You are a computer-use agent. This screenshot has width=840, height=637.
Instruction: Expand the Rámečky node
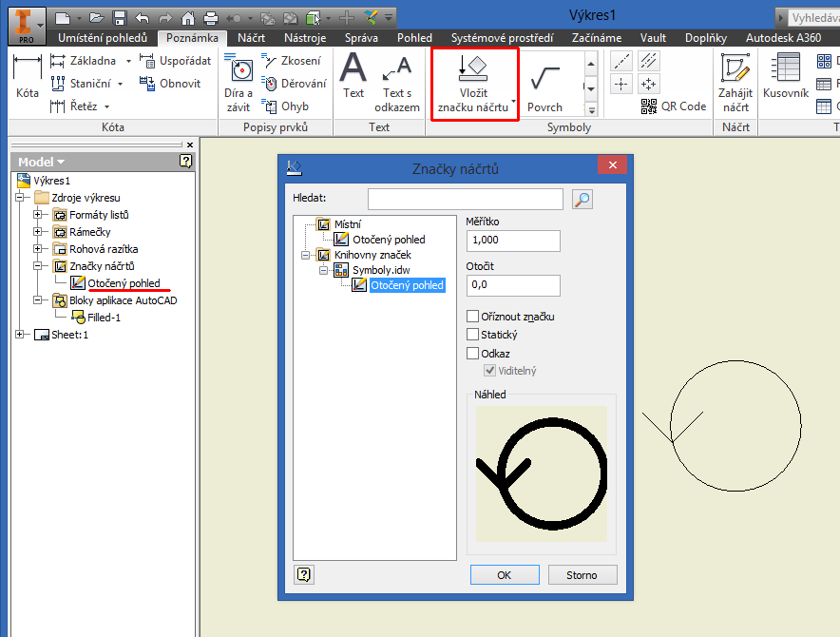(x=37, y=232)
